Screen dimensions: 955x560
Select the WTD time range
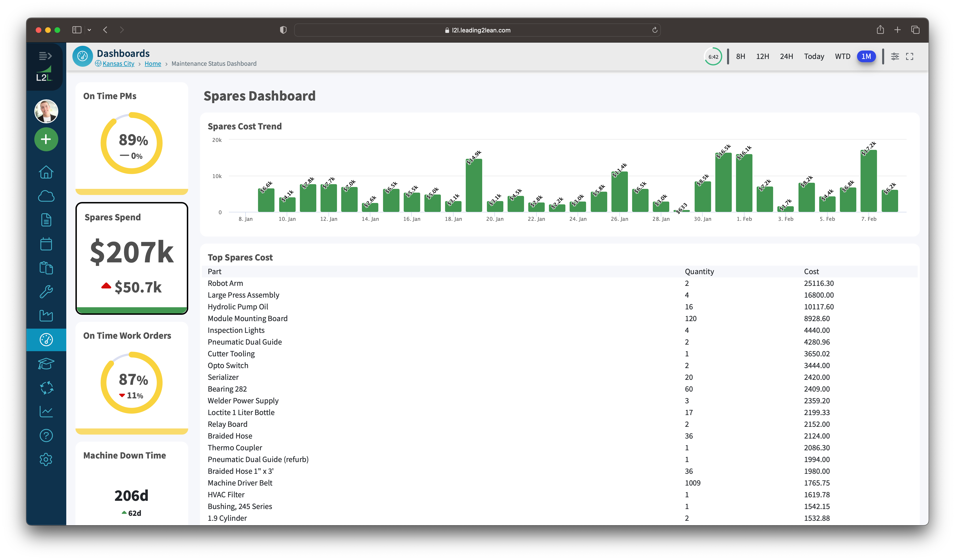(842, 56)
